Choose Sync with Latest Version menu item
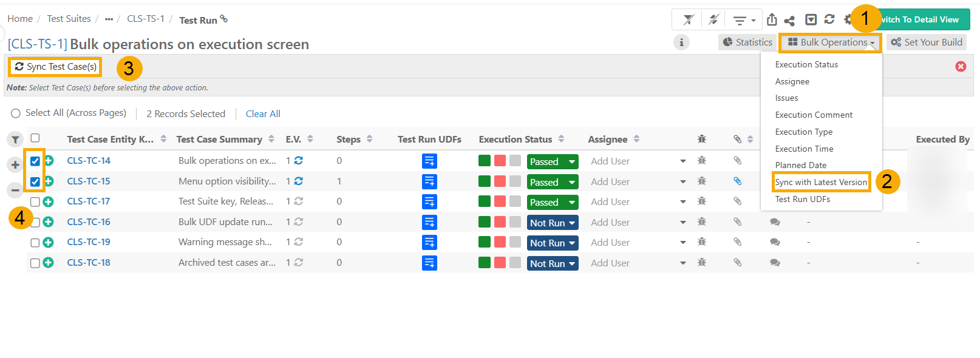980x358 pixels. [821, 182]
